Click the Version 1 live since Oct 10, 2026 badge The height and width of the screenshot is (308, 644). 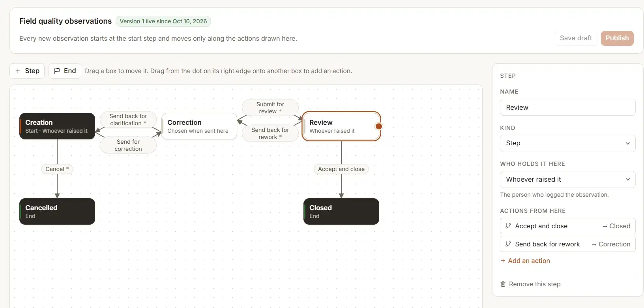pyautogui.click(x=163, y=21)
